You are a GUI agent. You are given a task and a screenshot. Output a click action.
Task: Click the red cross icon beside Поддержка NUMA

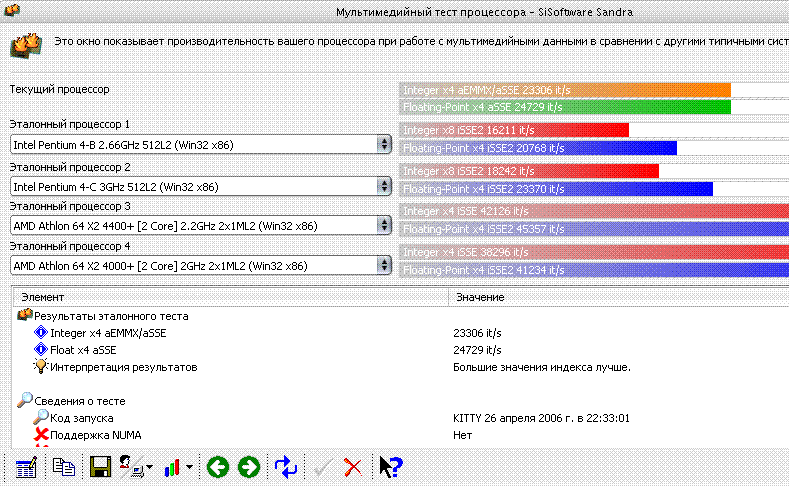pyautogui.click(x=41, y=434)
